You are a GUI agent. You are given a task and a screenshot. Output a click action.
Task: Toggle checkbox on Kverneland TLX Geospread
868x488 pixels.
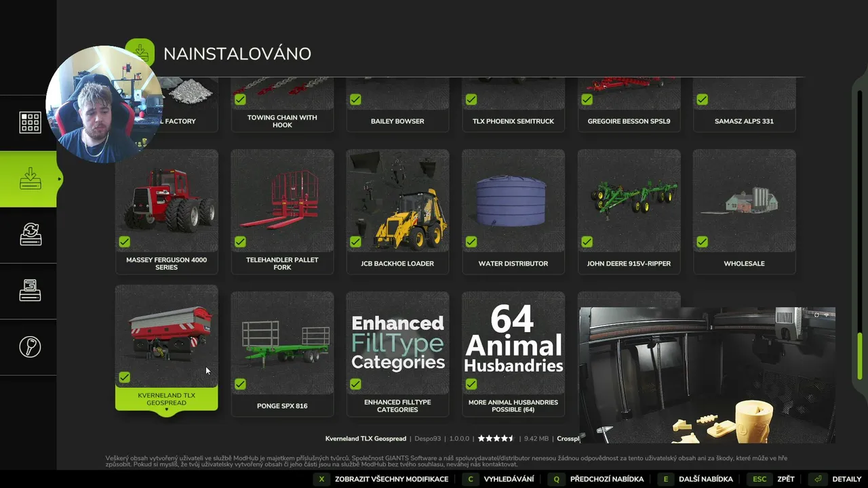pos(125,378)
